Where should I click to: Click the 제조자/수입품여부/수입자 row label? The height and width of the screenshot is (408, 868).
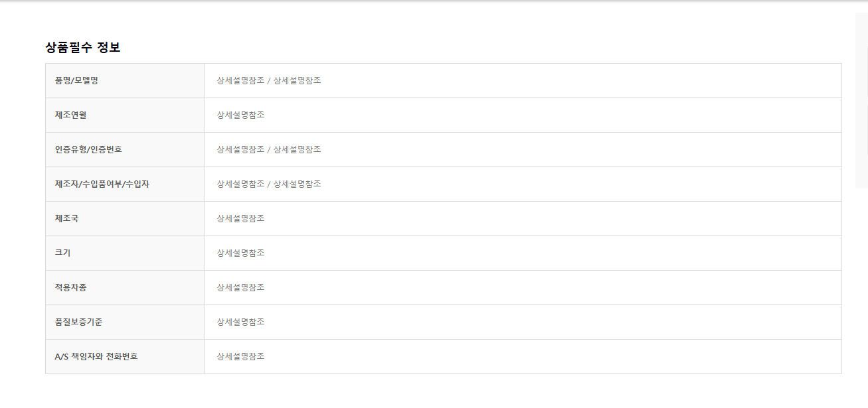point(102,184)
